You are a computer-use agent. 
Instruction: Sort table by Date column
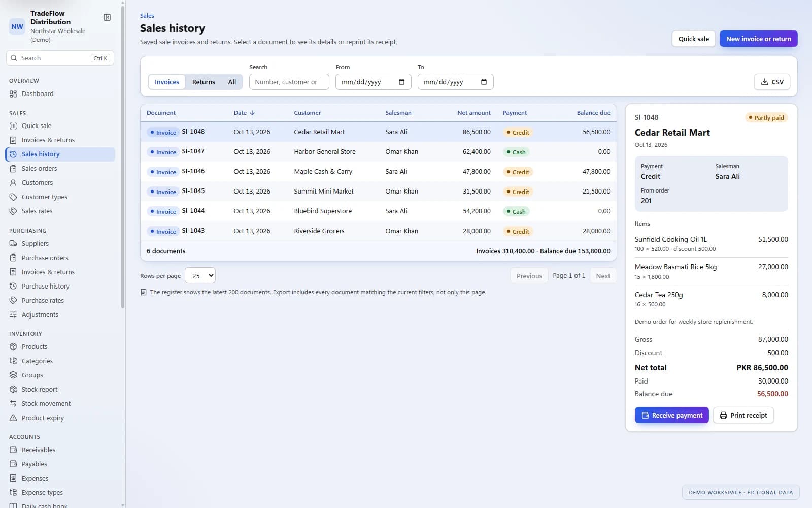pos(244,113)
